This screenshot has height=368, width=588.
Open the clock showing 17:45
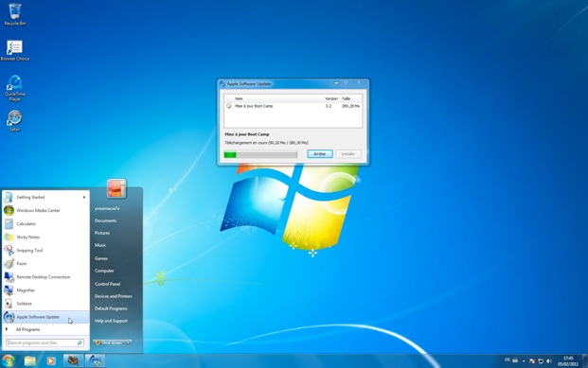(568, 360)
